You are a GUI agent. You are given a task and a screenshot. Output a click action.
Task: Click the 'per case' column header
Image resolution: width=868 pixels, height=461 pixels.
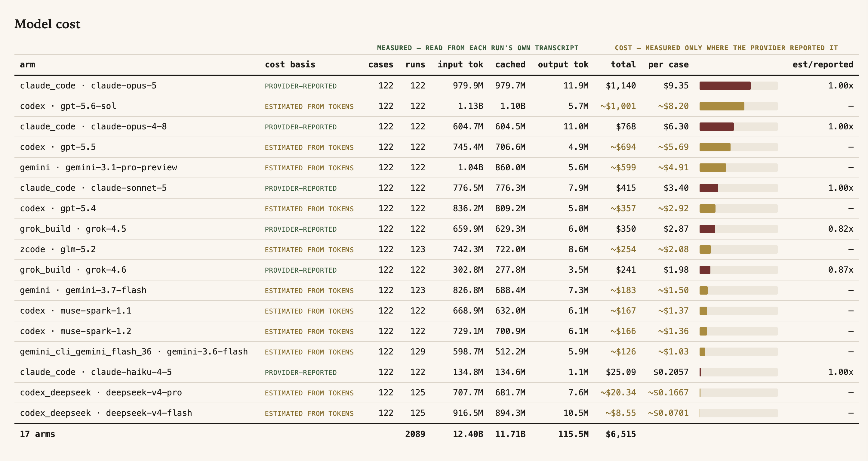(668, 64)
